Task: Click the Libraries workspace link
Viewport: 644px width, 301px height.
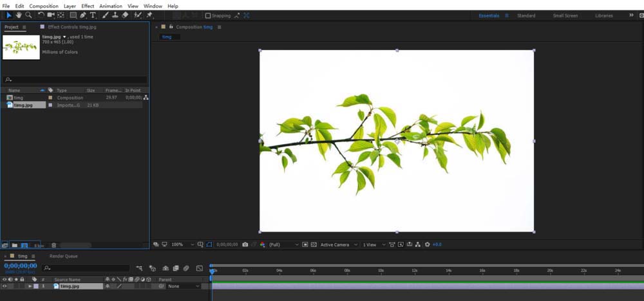Action: (x=603, y=15)
